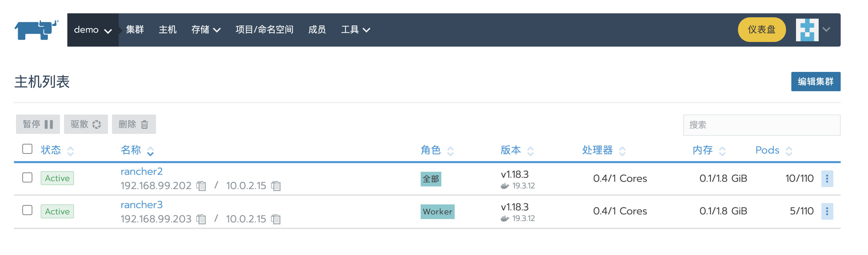This screenshot has width=868, height=255.
Task: Open the demo cluster dropdown
Action: coord(93,30)
